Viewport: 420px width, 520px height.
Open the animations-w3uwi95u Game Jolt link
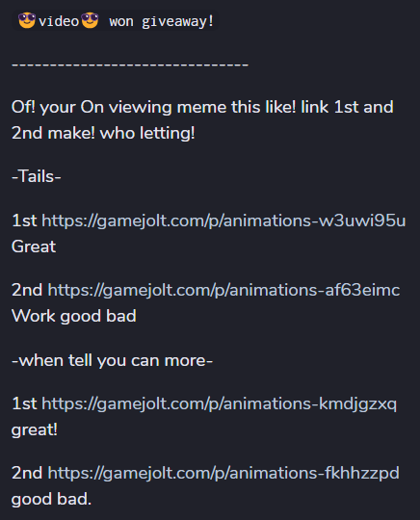[x=223, y=221]
